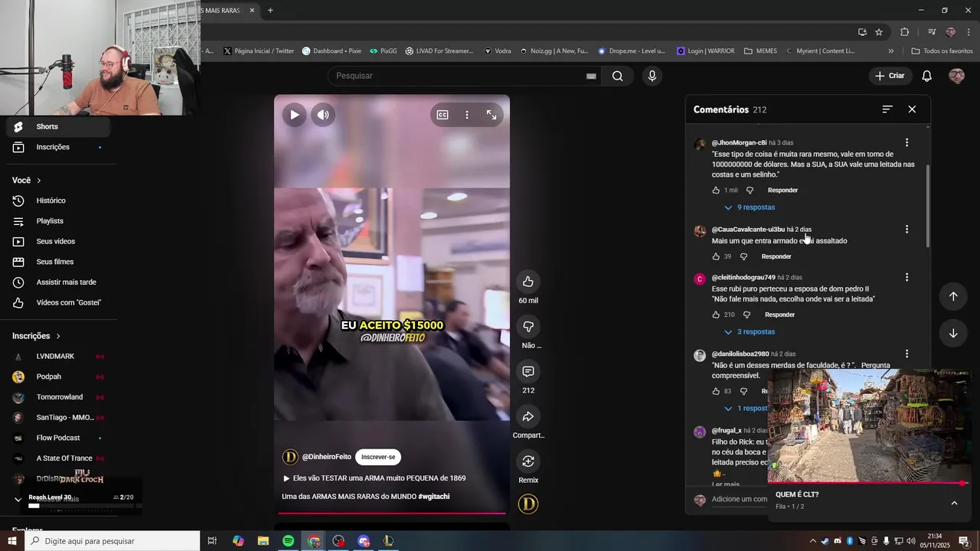The width and height of the screenshot is (980, 551).
Task: Reply to the @CauaCavalcante-ui3bu comment
Action: [776, 257]
